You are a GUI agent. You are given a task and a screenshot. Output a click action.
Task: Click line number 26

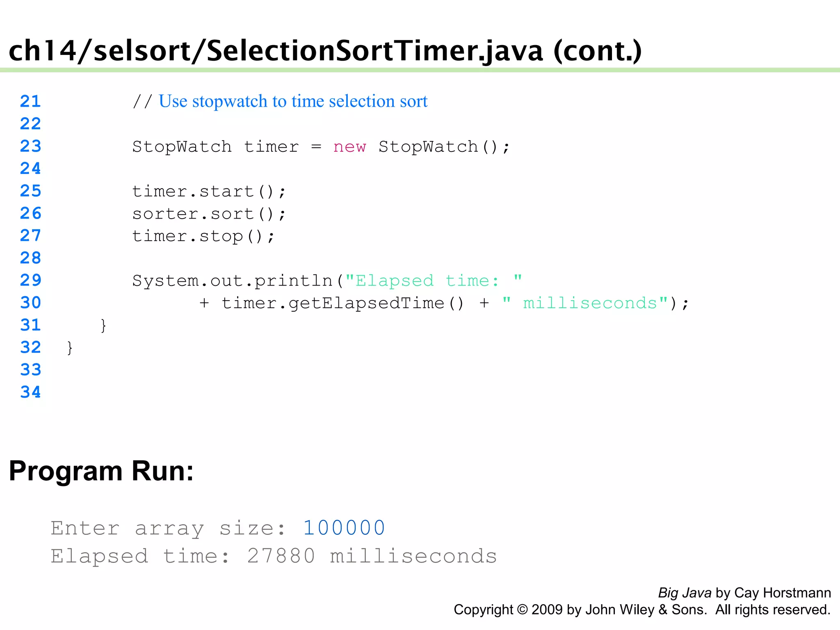click(30, 213)
